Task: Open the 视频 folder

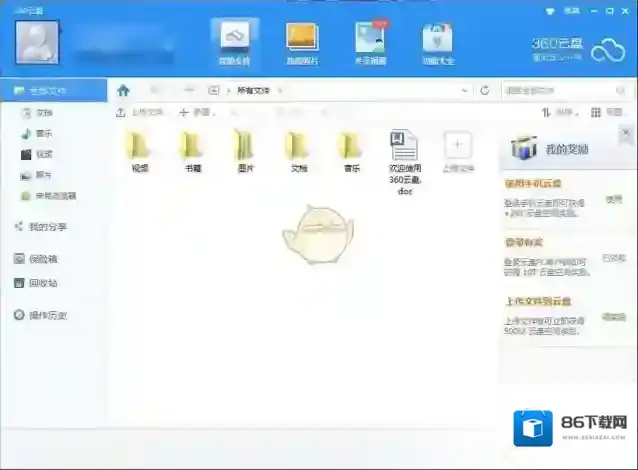Action: 140,151
